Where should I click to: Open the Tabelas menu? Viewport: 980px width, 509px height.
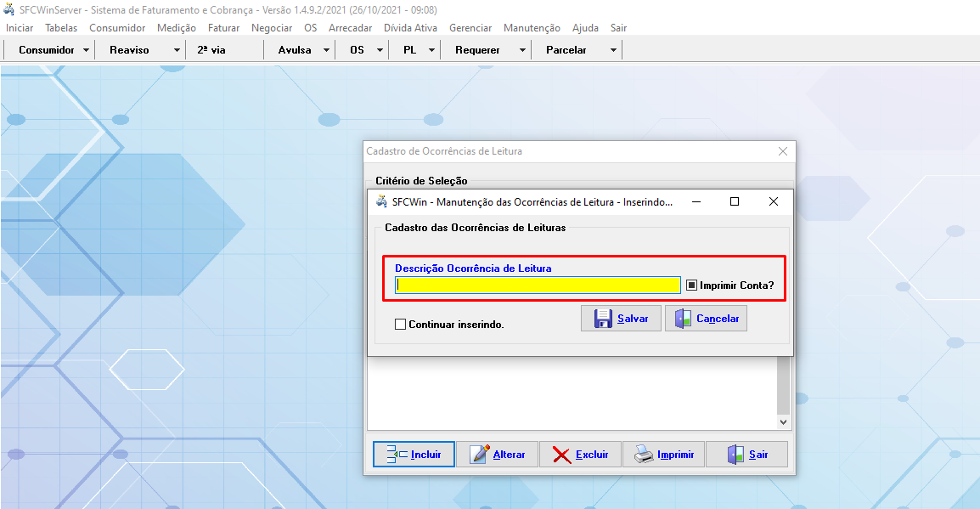(60, 27)
